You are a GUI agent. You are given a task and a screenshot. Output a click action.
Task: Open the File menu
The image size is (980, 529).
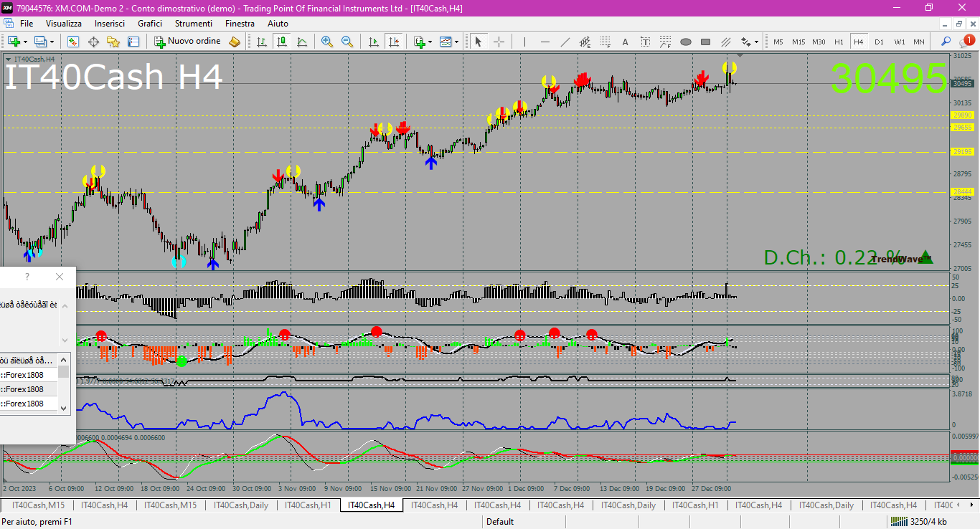(27, 24)
